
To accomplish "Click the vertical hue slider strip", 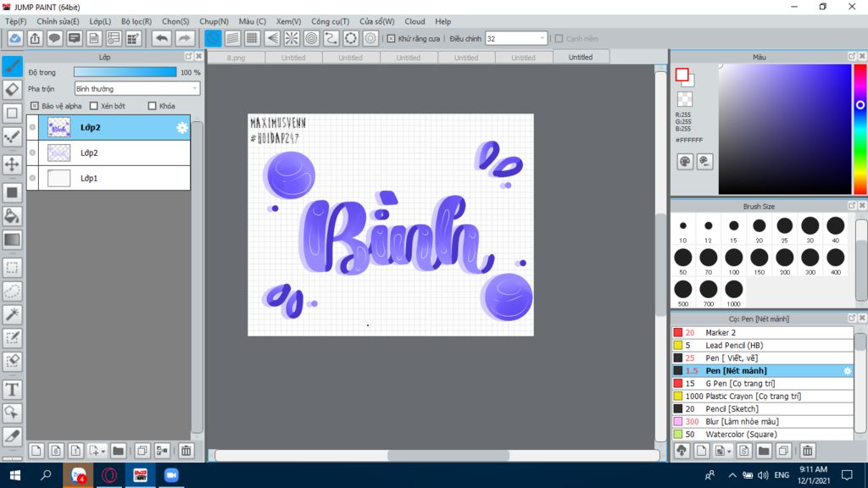I will click(x=860, y=129).
